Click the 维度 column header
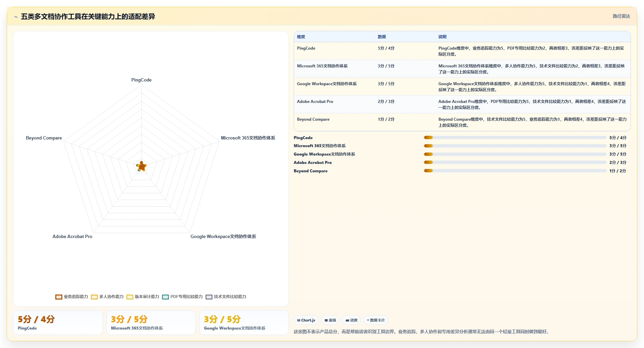 click(x=301, y=37)
